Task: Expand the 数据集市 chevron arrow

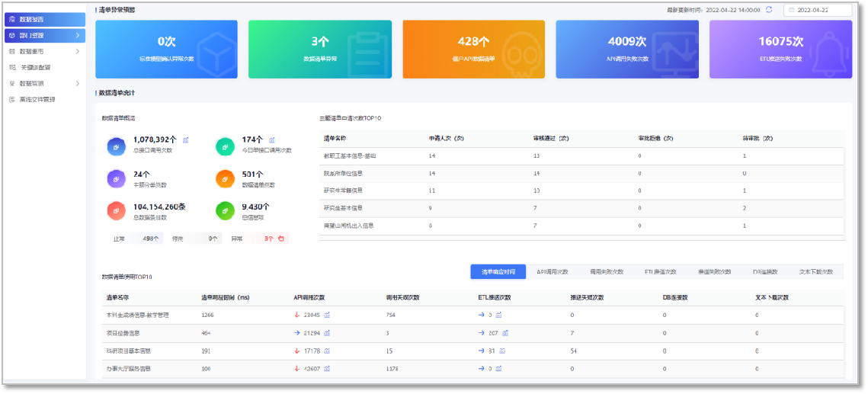Action: click(78, 52)
